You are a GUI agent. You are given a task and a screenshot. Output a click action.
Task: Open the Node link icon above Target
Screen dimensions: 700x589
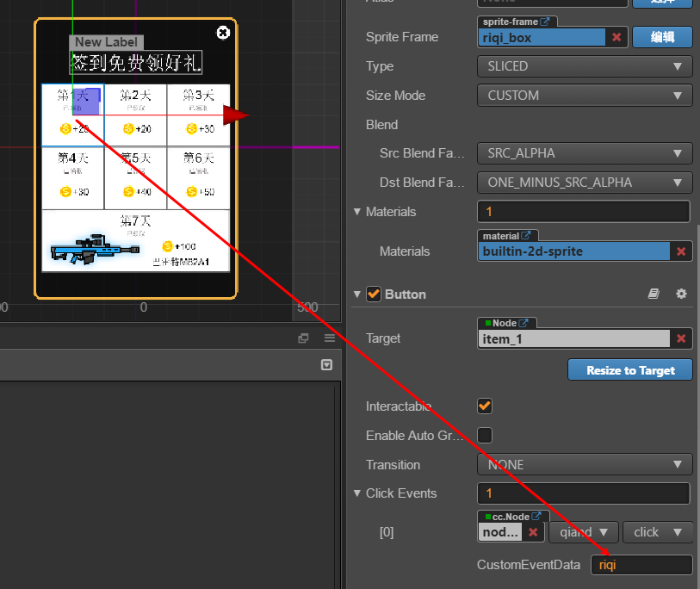click(x=523, y=322)
